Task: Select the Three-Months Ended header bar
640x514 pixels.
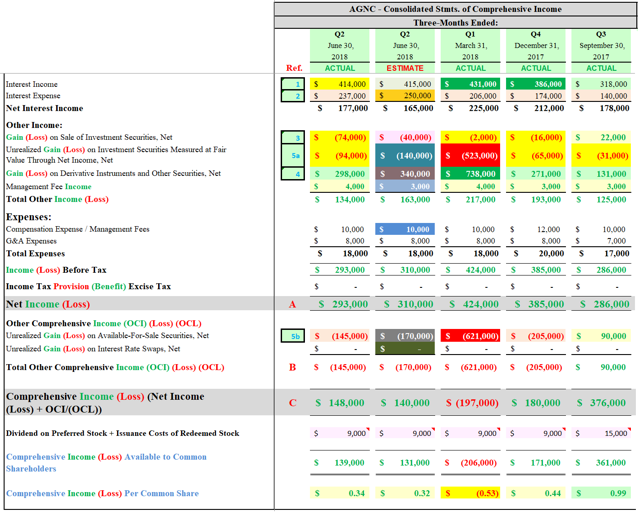Action: [455, 23]
